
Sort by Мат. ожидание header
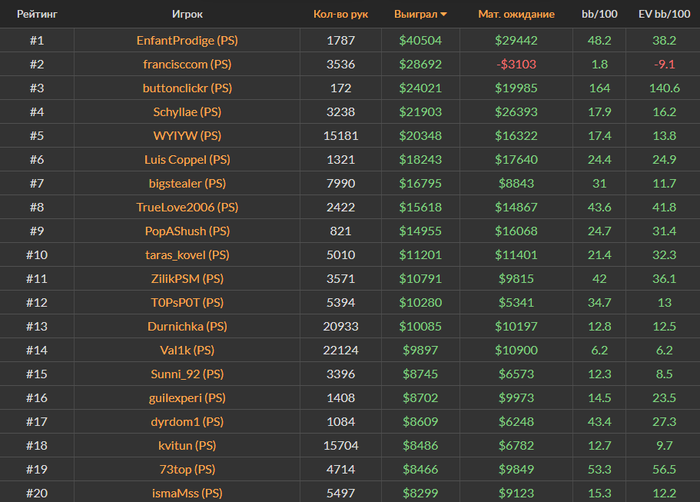point(516,15)
